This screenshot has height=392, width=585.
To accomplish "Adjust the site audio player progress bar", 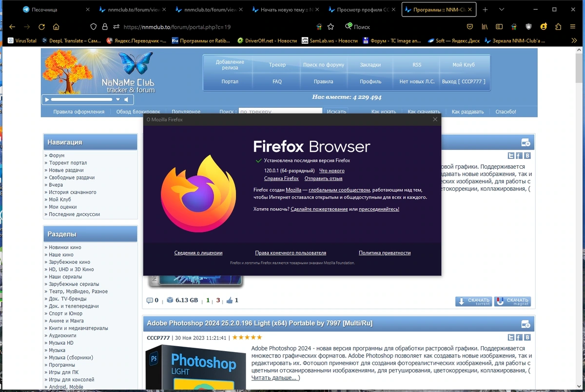I will click(82, 99).
